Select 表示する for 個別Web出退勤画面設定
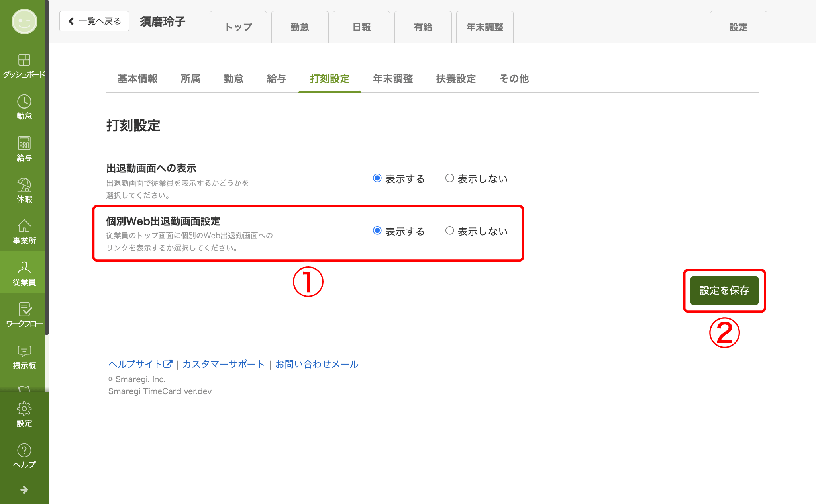Screen dimensions: 816x504 click(377, 231)
